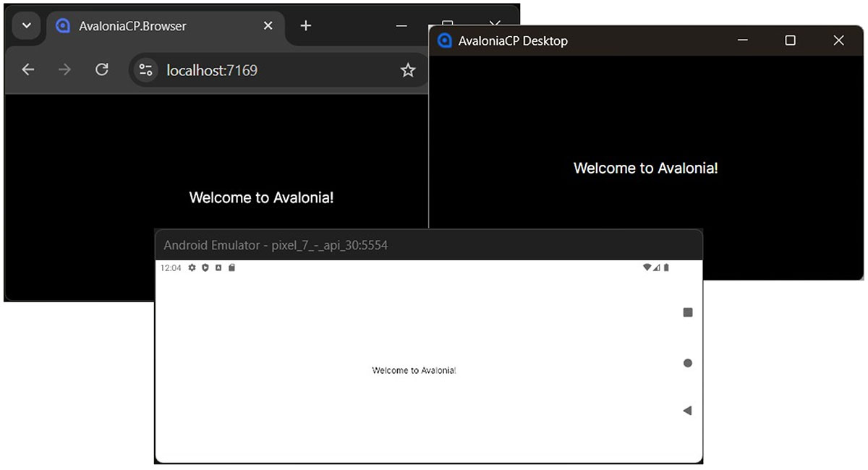Open a new browser tab

[306, 26]
